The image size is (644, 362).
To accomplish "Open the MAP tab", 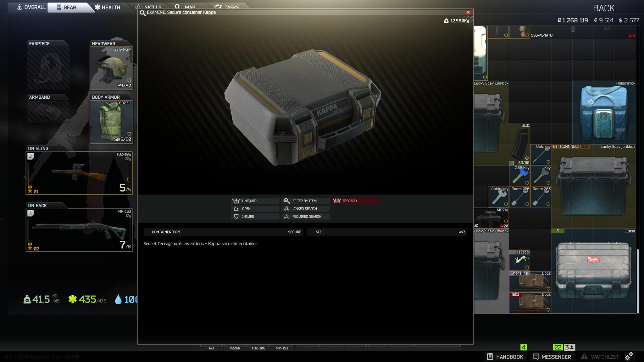I will click(186, 6).
